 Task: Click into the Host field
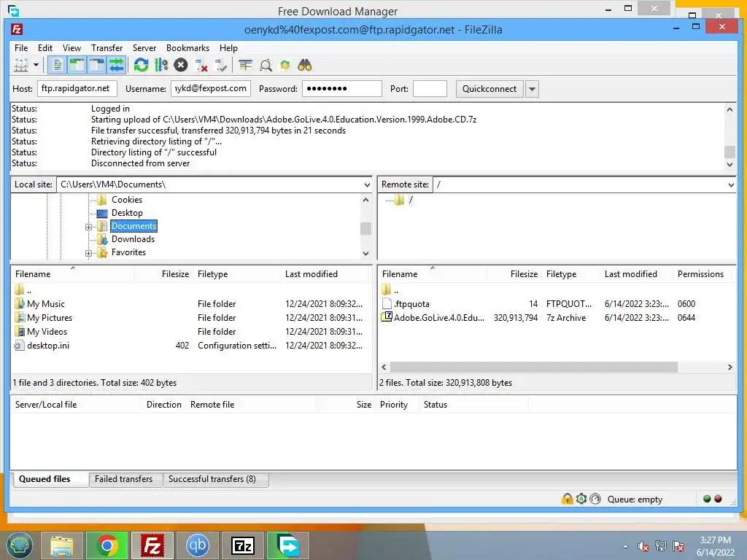tap(77, 88)
